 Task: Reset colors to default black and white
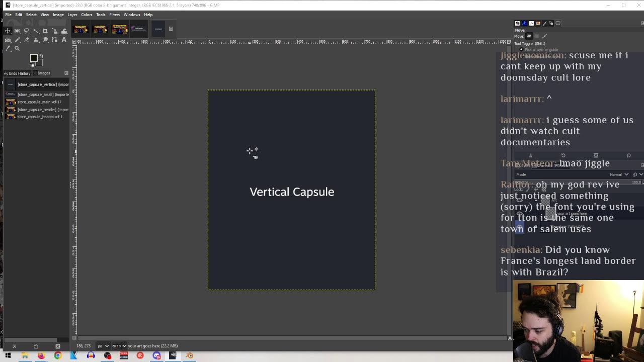pos(31,64)
